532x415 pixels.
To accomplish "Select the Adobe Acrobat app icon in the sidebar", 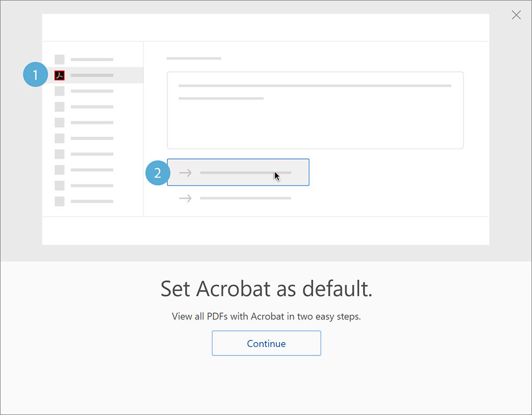I will coord(59,75).
